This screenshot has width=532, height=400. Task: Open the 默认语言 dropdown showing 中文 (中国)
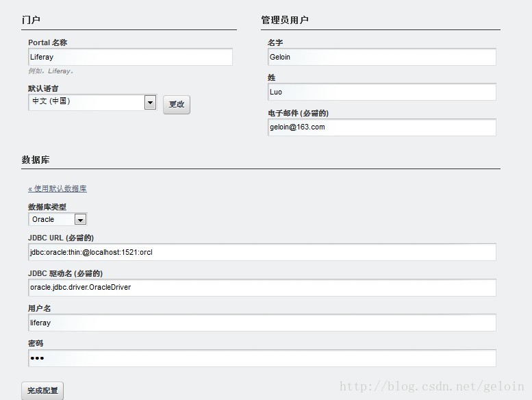pyautogui.click(x=92, y=102)
